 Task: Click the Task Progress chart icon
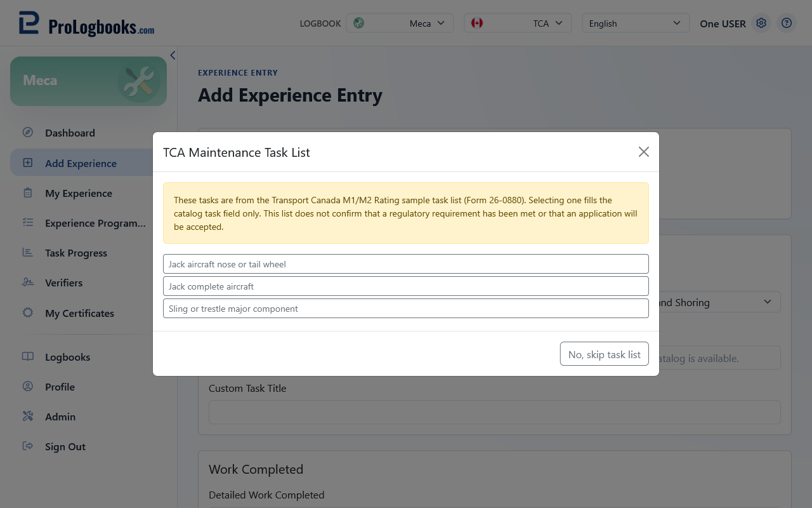click(x=28, y=253)
